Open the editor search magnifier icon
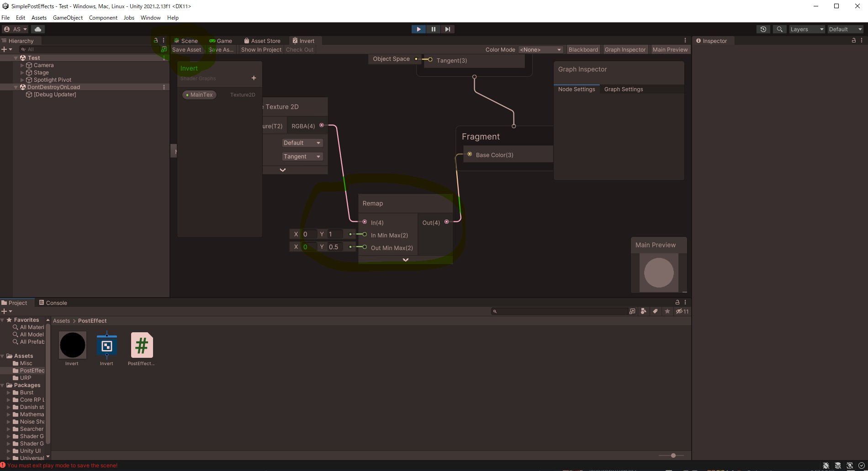This screenshot has height=471, width=868. click(x=779, y=29)
